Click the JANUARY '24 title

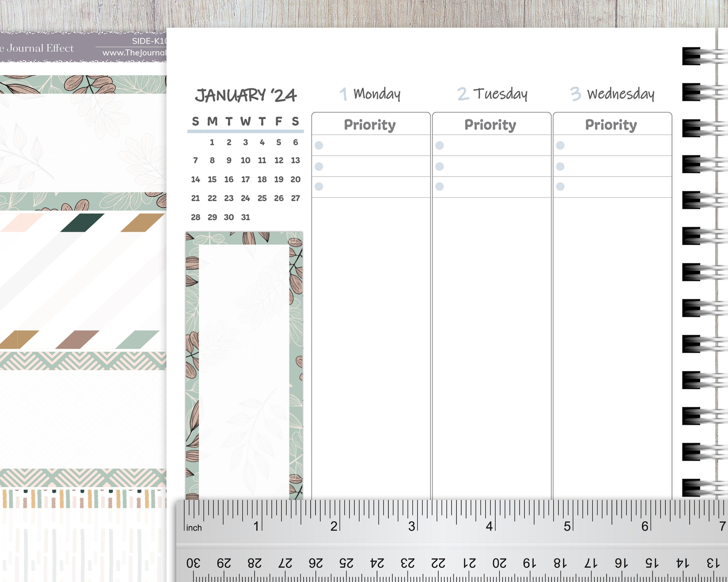coord(246,95)
